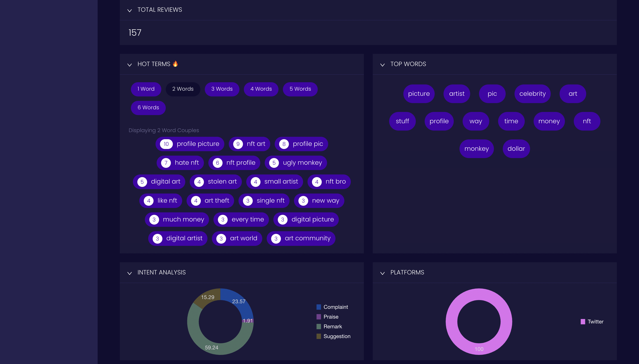Click the count badge on 'nft art'

238,144
